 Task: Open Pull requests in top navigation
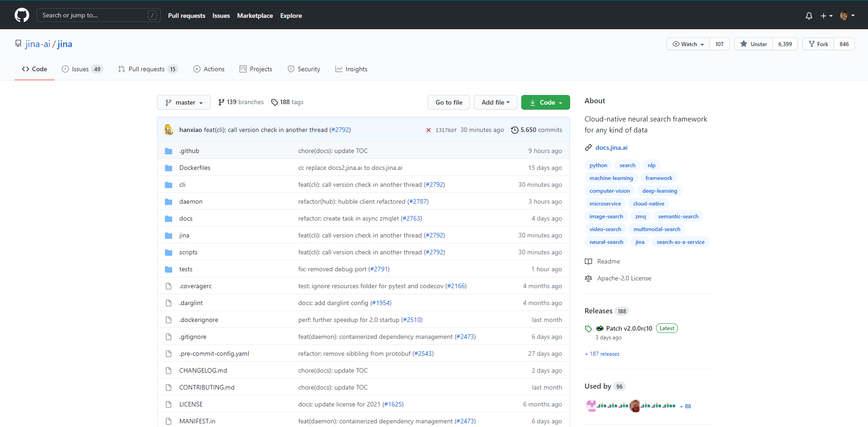[x=187, y=16]
